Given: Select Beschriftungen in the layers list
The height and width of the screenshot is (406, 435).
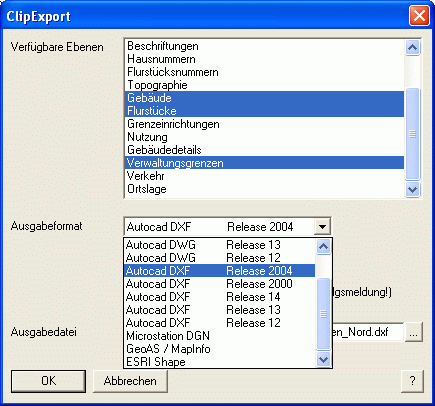Looking at the screenshot, I should point(264,46).
